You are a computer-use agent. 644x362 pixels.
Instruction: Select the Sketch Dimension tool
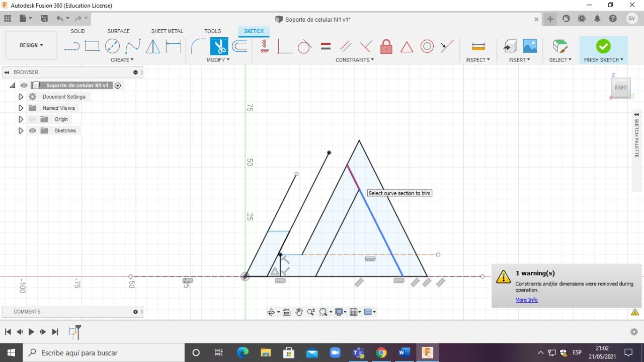[x=174, y=46]
